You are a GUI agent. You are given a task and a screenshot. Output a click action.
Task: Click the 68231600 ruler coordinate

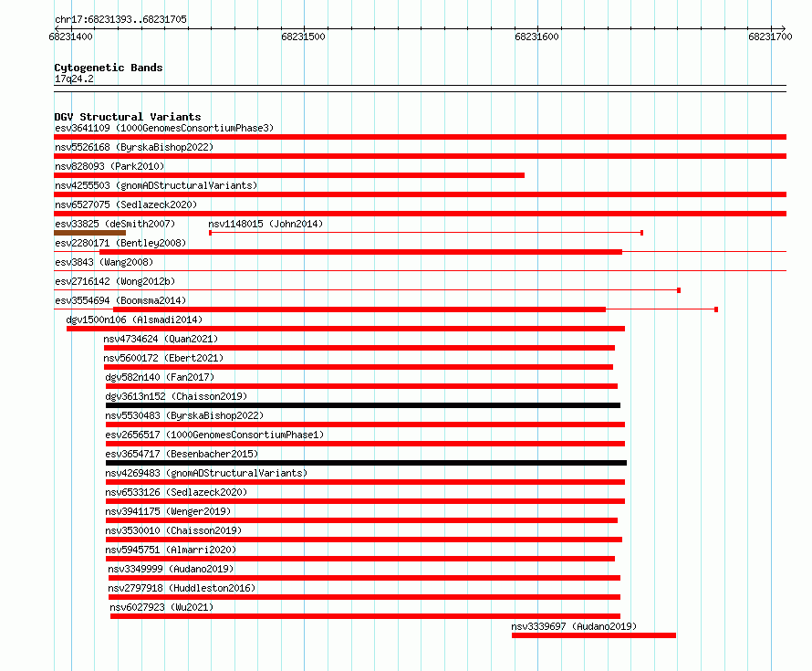click(537, 37)
